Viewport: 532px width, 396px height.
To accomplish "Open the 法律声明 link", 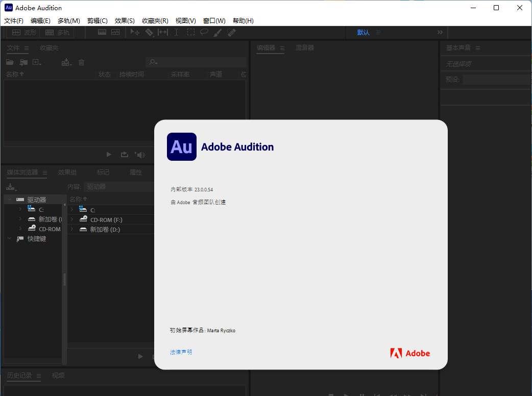I will pyautogui.click(x=181, y=352).
